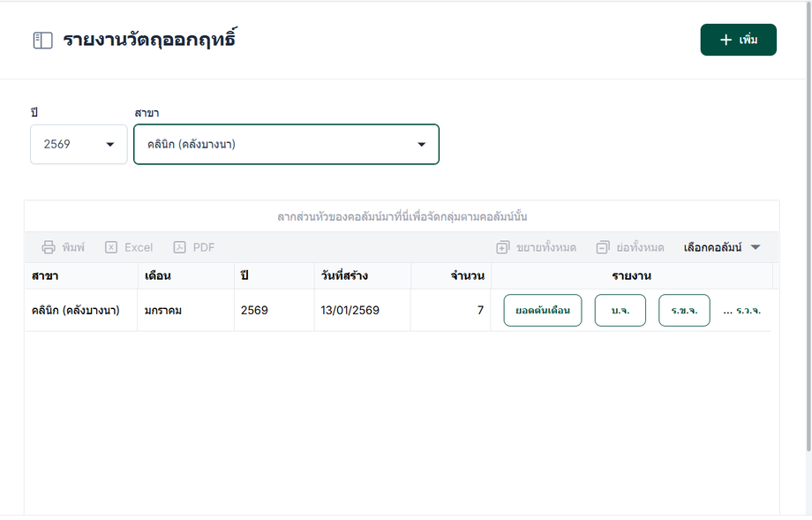Click the collapse all (ย่อทั้งหมด) icon
The image size is (812, 520).
(x=604, y=247)
